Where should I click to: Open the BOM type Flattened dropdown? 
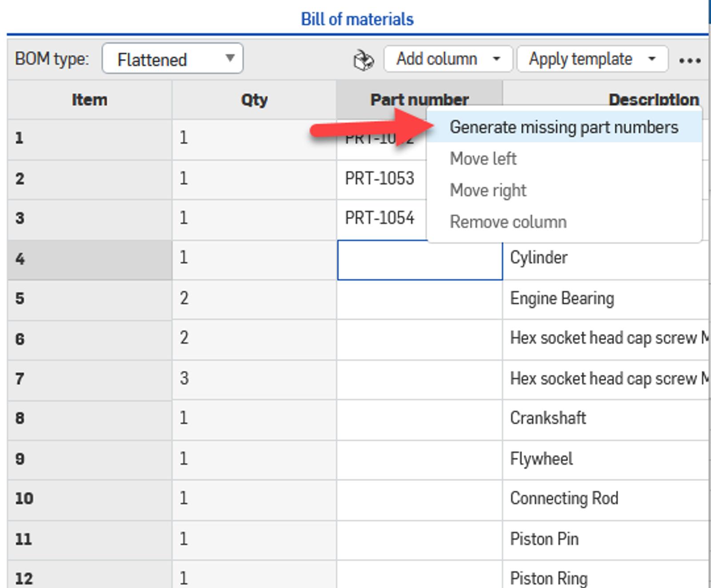click(x=172, y=59)
